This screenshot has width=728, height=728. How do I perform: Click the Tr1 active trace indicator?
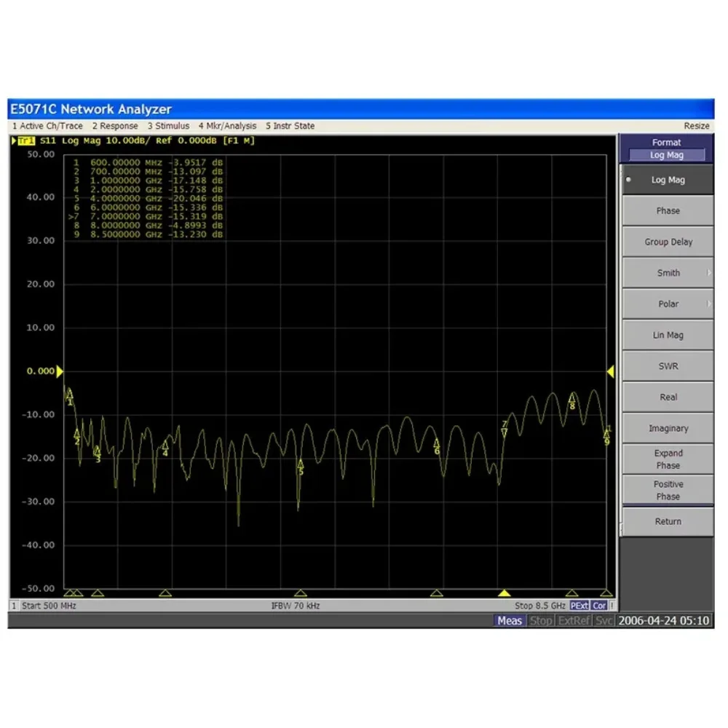click(25, 141)
